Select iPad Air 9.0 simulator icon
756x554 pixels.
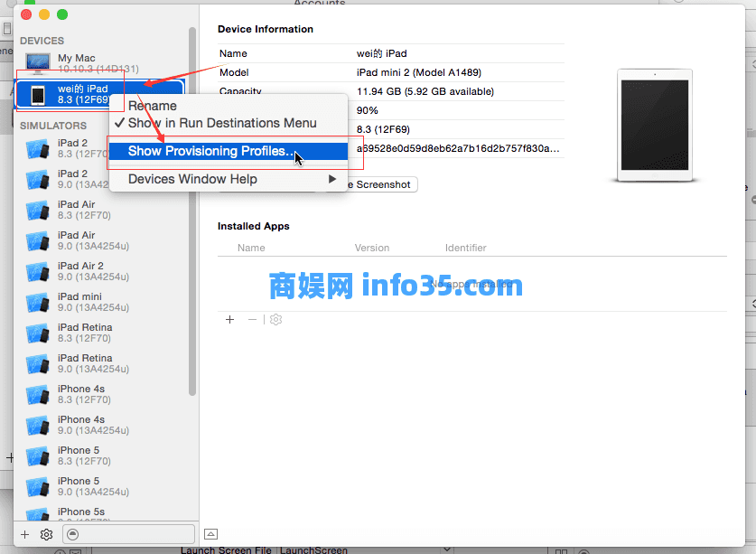38,240
